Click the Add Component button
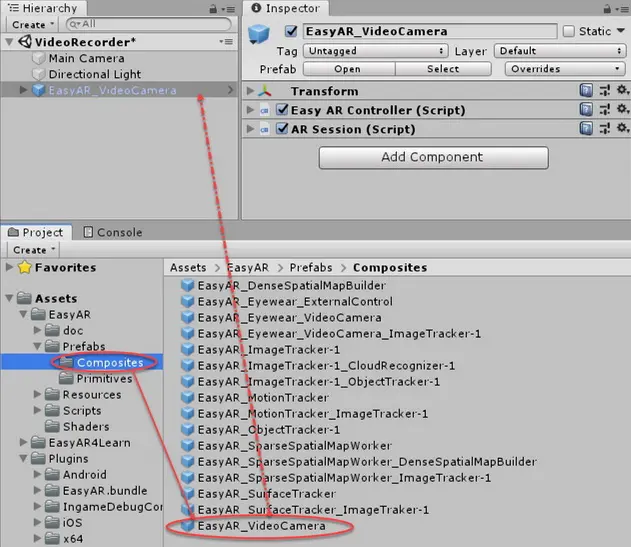 (x=433, y=157)
